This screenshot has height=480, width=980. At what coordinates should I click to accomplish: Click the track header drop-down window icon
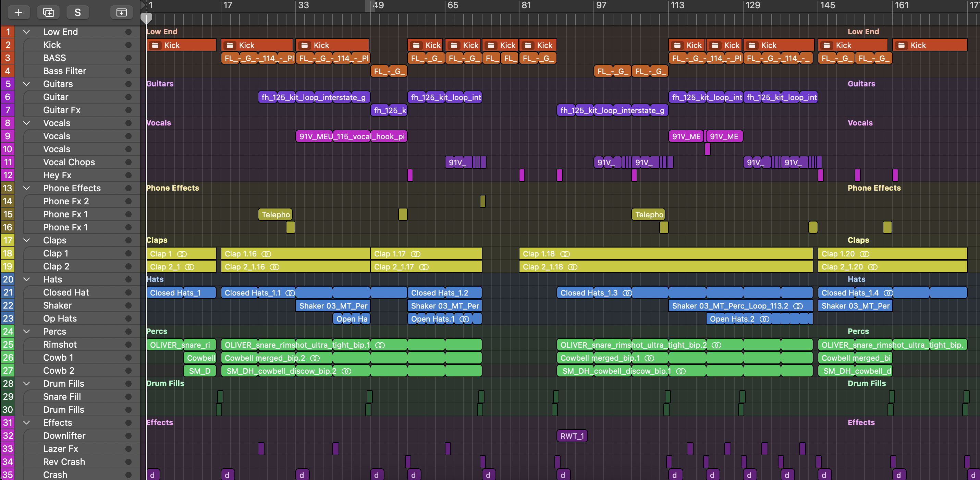(121, 13)
